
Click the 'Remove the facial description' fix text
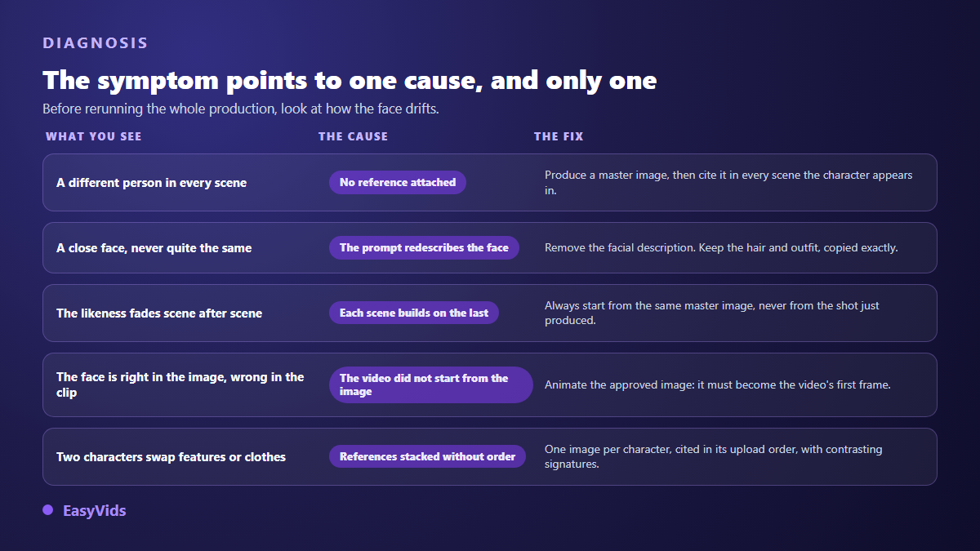click(x=721, y=248)
